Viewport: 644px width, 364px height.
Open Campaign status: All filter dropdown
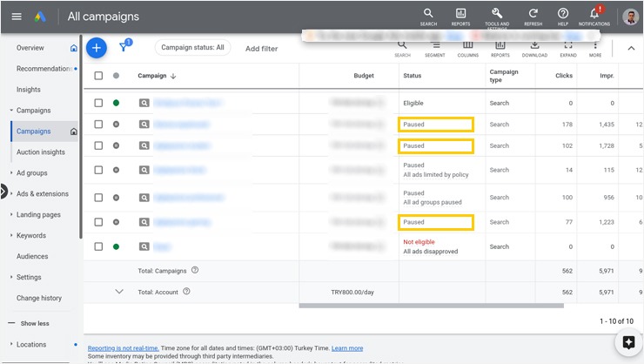(192, 48)
